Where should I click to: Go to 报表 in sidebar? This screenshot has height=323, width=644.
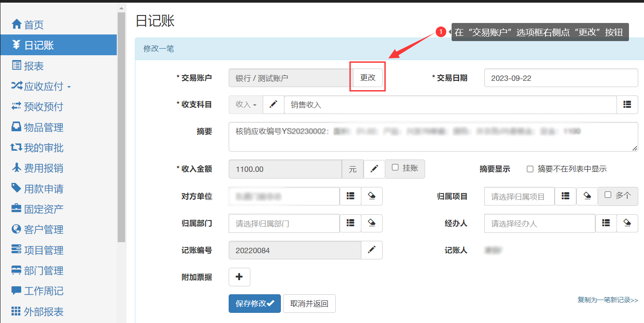point(34,66)
